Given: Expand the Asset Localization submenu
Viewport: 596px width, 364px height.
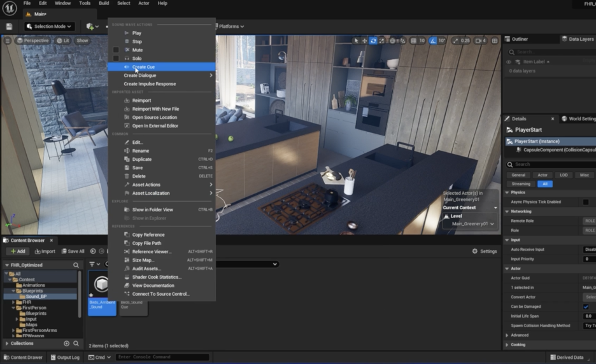Looking at the screenshot, I should (161, 193).
